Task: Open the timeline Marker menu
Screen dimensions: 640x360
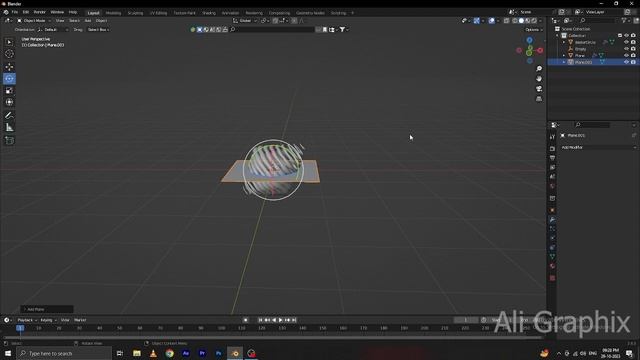Action: pos(80,320)
